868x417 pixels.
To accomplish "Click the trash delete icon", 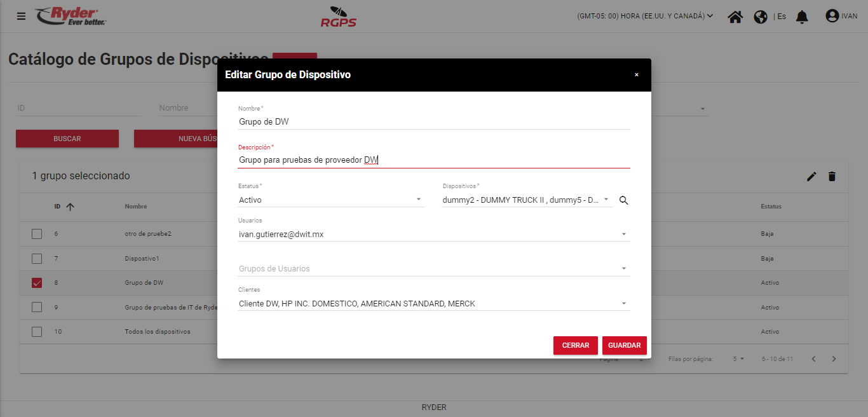I will click(x=832, y=177).
